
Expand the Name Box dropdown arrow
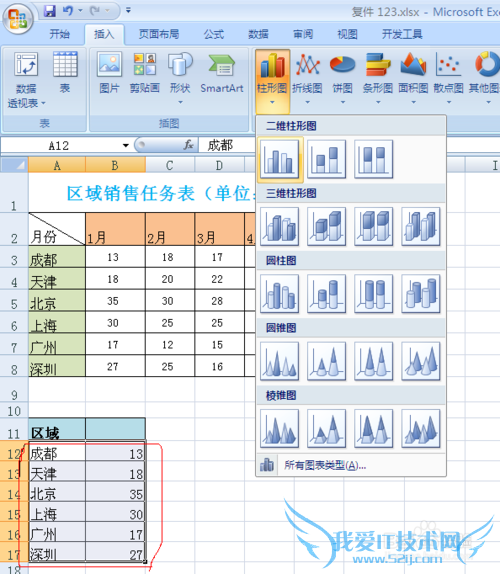point(126,146)
